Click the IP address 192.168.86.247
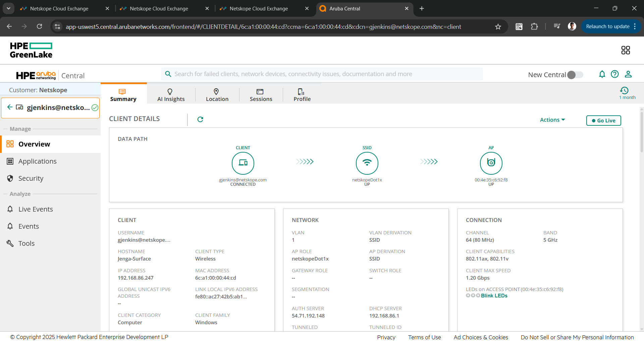This screenshot has height=342, width=644. coord(136,278)
